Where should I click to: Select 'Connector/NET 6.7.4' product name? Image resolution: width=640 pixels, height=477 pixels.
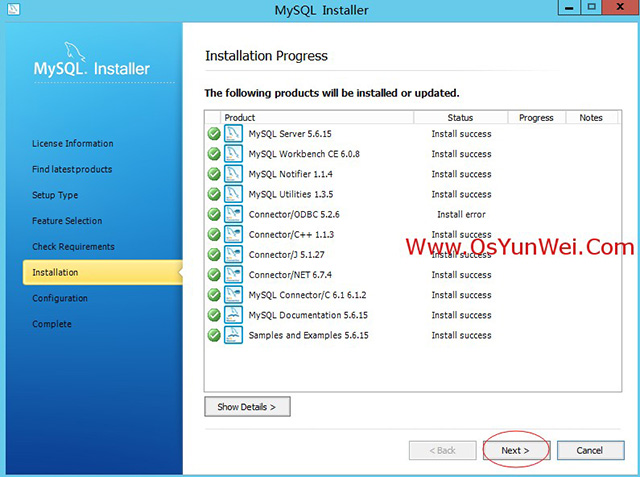(290, 275)
